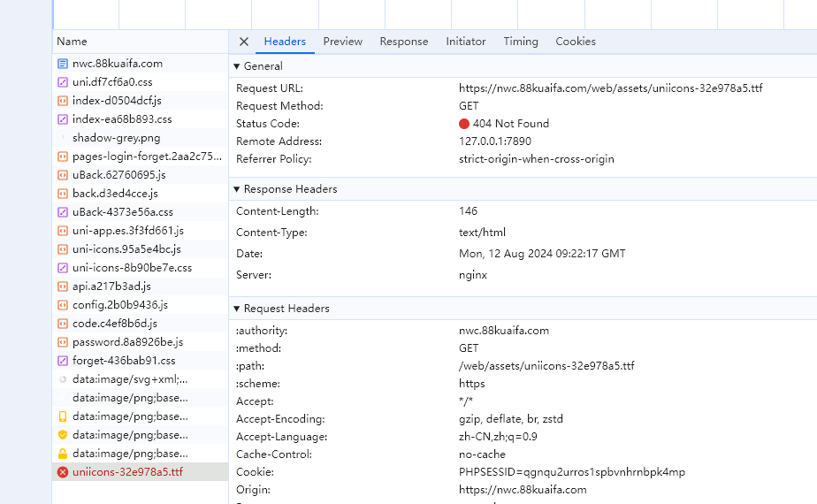The width and height of the screenshot is (817, 504).
Task: Click the red error icon for uniicons-32e978a5.ttf
Action: 63,472
